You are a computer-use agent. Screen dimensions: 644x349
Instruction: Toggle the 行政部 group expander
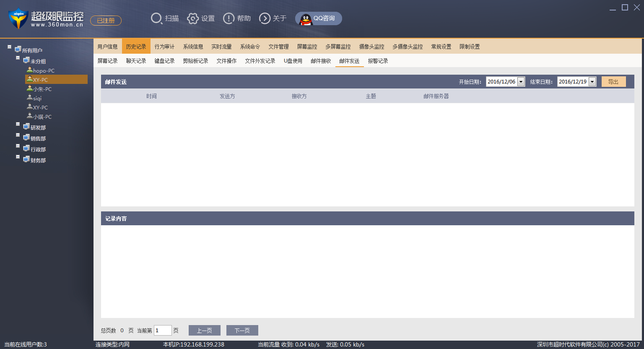(x=18, y=146)
